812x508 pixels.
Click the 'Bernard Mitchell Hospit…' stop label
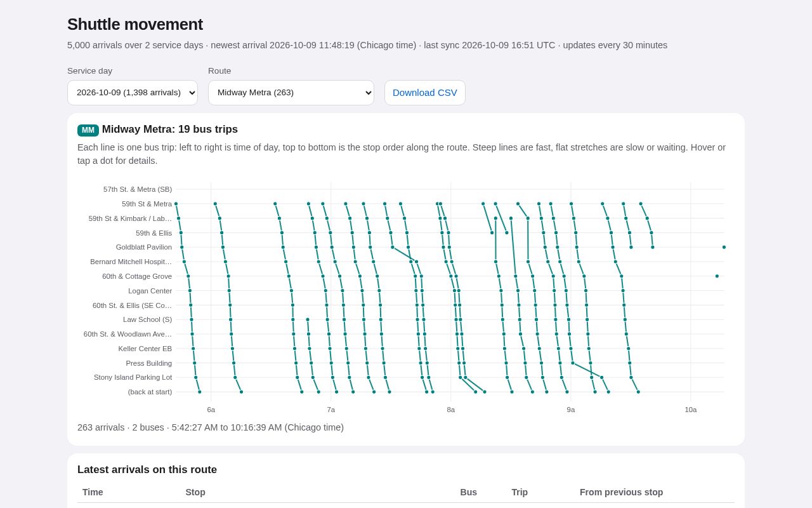click(131, 262)
